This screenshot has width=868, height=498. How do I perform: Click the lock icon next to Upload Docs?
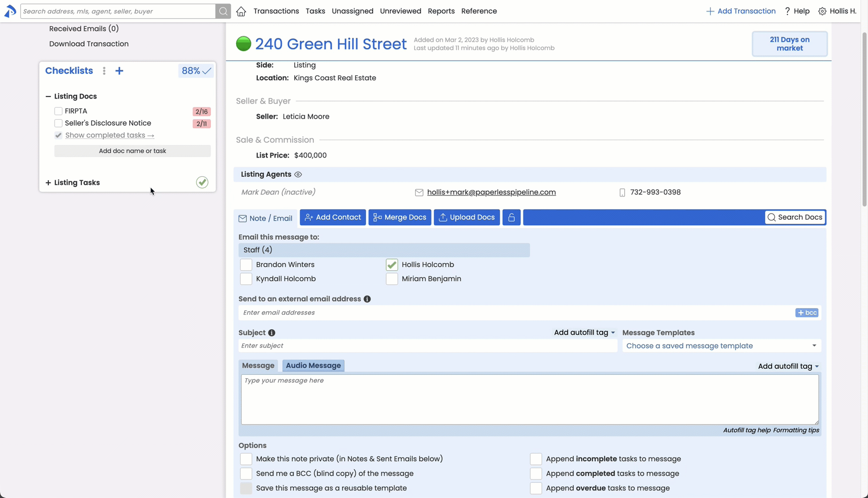pyautogui.click(x=511, y=217)
